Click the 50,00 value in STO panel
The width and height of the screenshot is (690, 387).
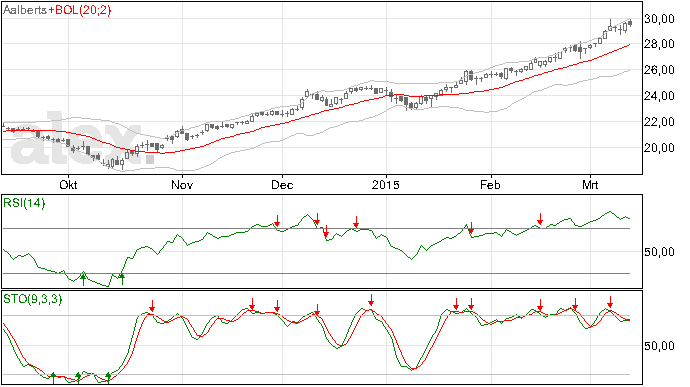click(x=659, y=346)
